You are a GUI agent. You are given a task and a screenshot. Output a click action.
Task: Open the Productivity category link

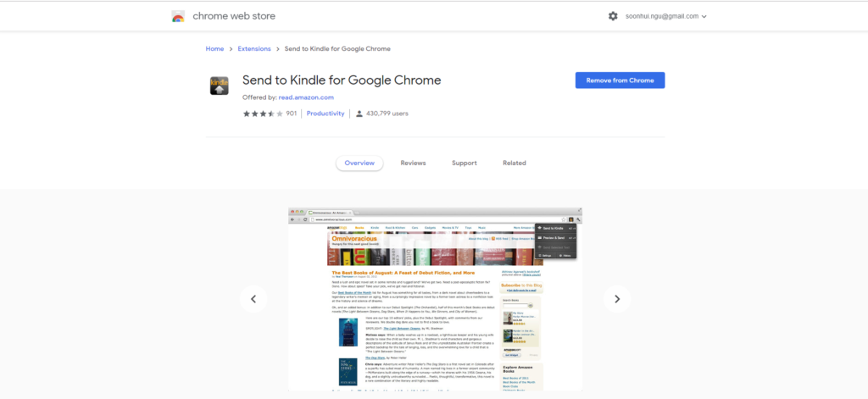325,114
